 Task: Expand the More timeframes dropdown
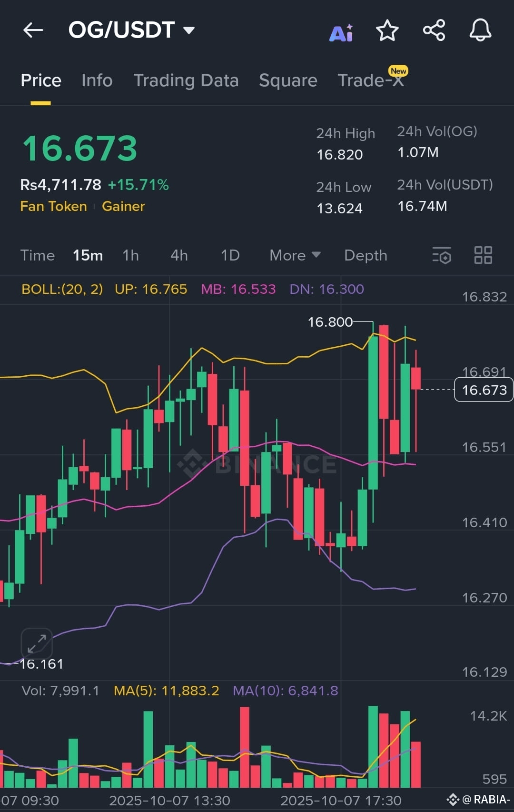(295, 255)
